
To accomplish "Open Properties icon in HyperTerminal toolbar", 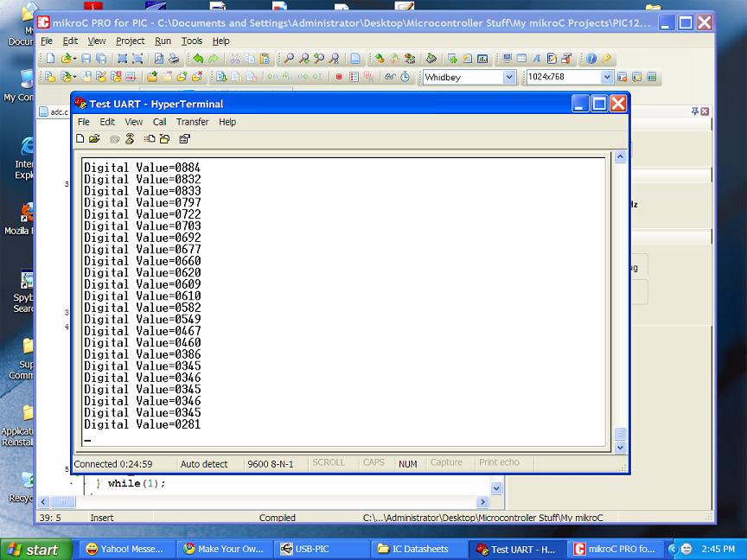I will point(184,138).
